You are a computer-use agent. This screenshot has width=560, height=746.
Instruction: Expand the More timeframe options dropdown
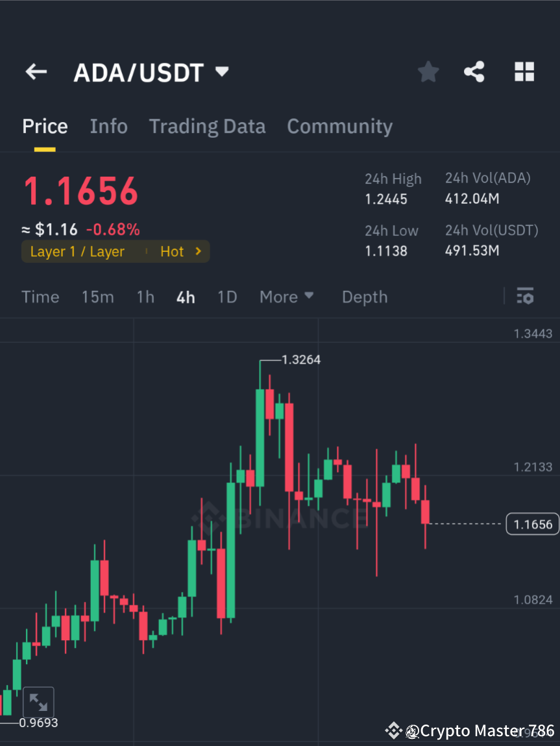click(x=286, y=296)
